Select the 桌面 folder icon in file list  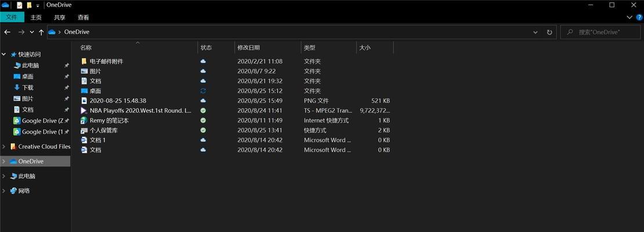tap(84, 90)
